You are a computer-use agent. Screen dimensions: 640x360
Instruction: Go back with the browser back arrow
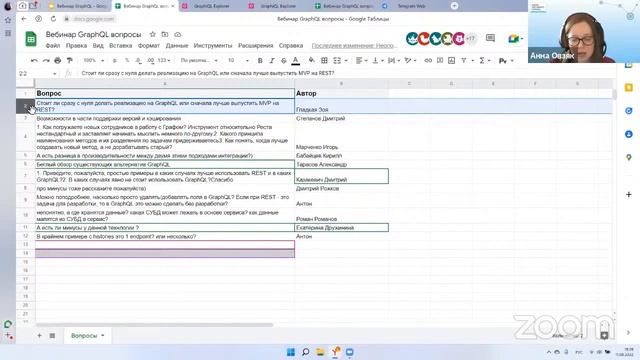pos(24,19)
